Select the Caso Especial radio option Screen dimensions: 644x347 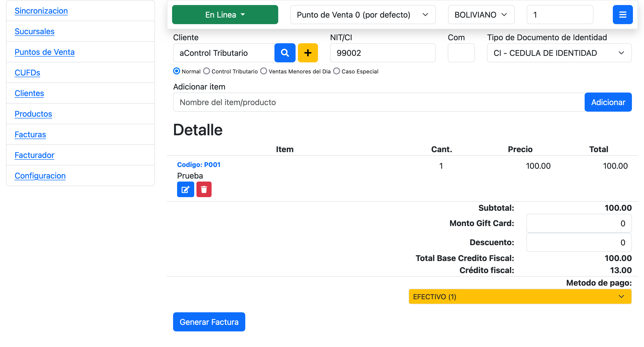tap(337, 71)
